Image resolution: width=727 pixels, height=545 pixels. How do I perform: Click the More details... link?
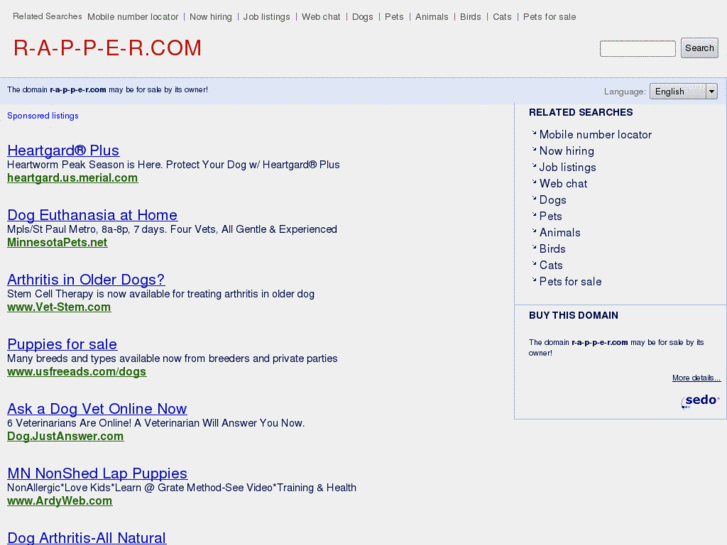[x=696, y=378]
